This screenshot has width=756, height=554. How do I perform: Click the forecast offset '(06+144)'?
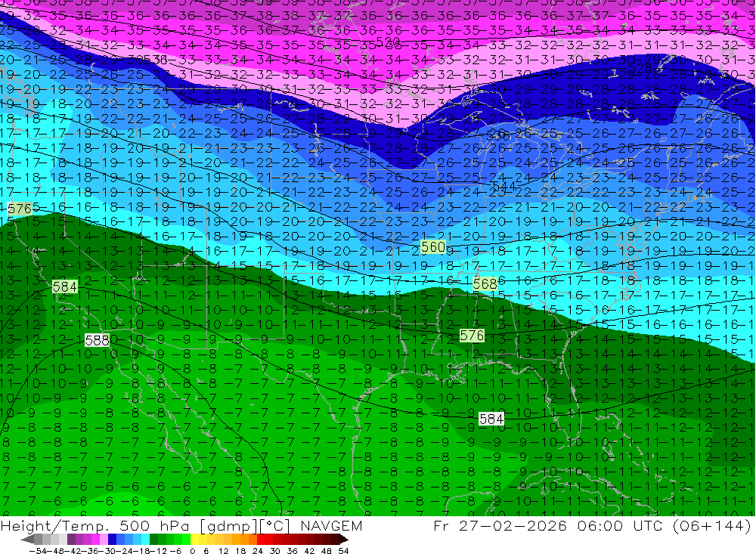pos(713,525)
